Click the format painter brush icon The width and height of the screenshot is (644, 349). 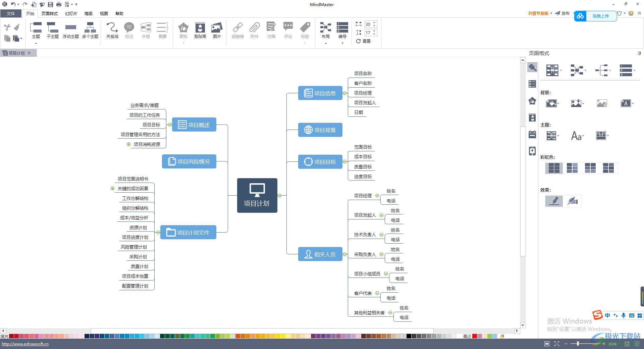[17, 27]
